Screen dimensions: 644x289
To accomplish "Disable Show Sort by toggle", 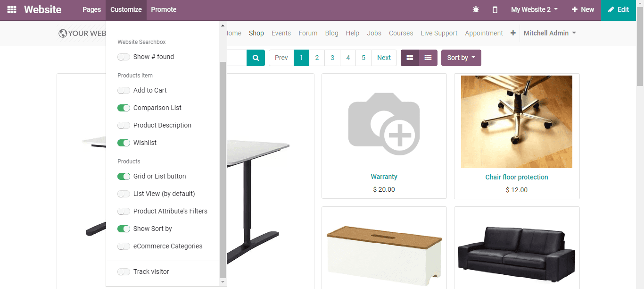I will [124, 229].
